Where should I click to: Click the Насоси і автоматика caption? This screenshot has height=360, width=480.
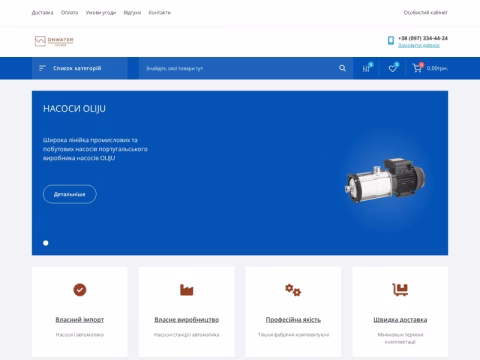pyautogui.click(x=80, y=335)
